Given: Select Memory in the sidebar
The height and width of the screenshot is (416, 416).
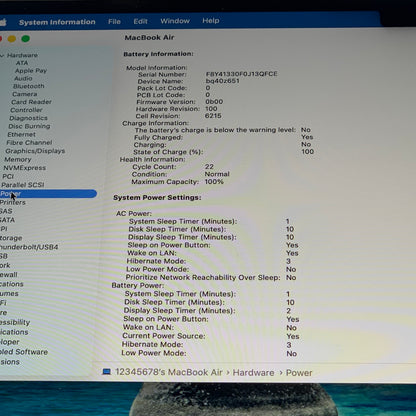Looking at the screenshot, I should [x=18, y=160].
